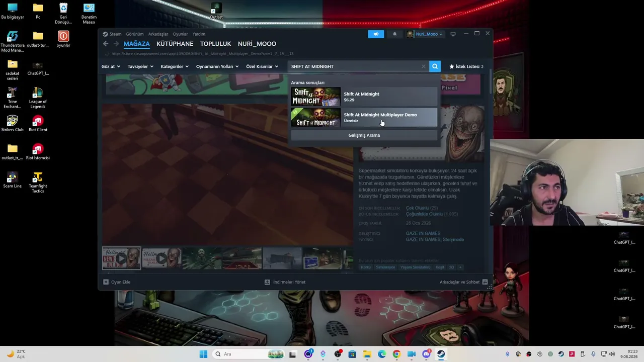Click the Gelişmiş Arama button
This screenshot has height=362, width=644.
pyautogui.click(x=364, y=135)
